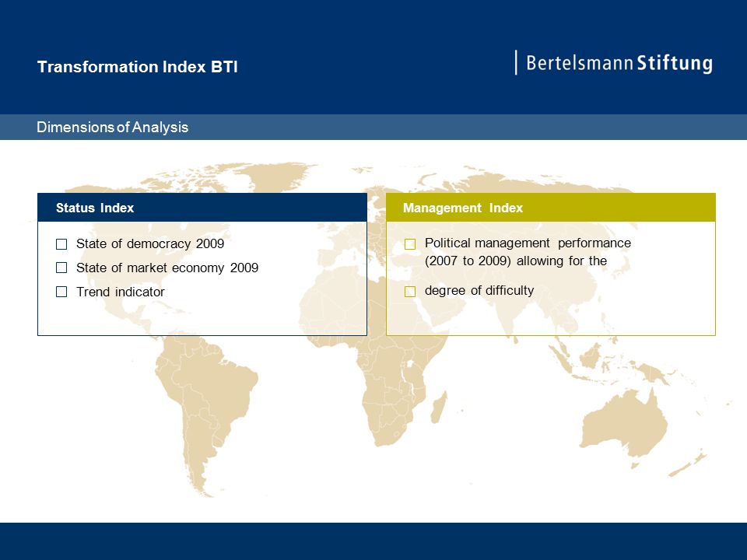This screenshot has width=747, height=560.
Task: Click the Bertelsmann Stiftung logo
Action: pos(619,63)
